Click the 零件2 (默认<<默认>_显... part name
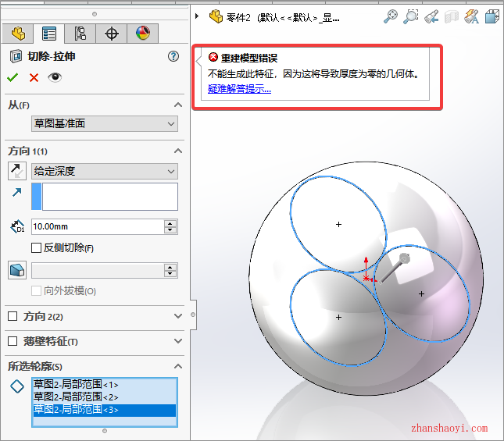Image resolution: width=504 pixels, height=441 pixels. click(x=283, y=17)
